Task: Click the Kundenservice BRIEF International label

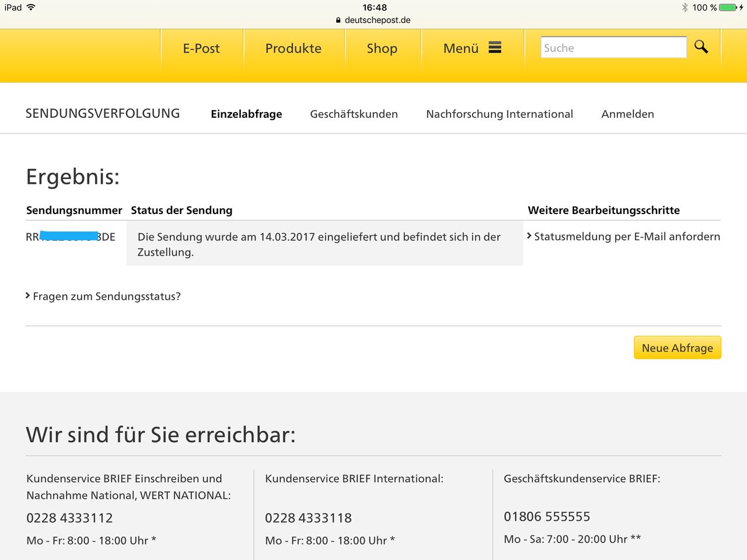Action: (354, 479)
